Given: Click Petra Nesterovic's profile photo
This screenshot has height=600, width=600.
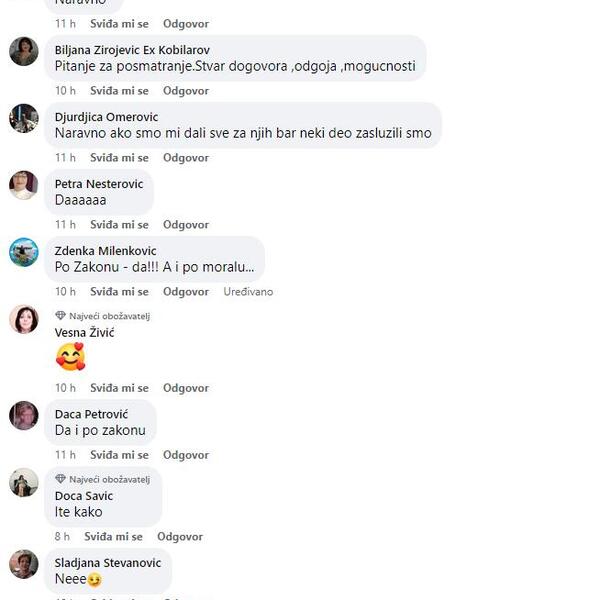Looking at the screenshot, I should 24,185.
